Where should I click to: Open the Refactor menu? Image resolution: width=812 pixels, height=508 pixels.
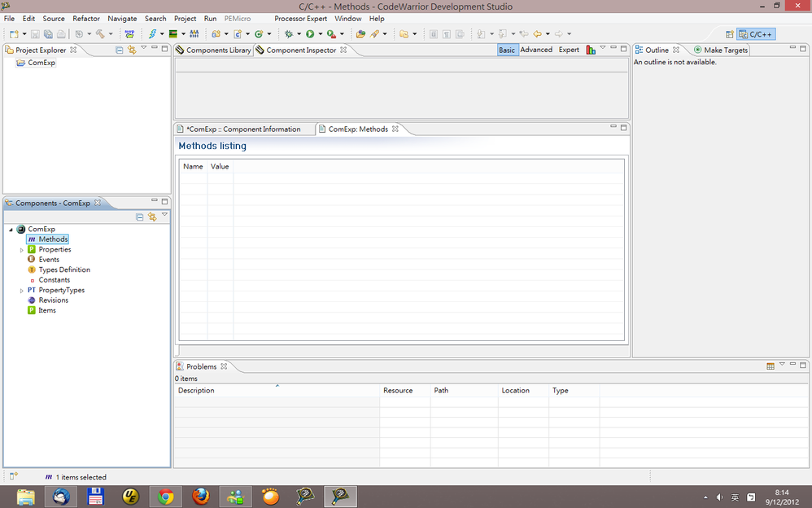[x=86, y=19]
